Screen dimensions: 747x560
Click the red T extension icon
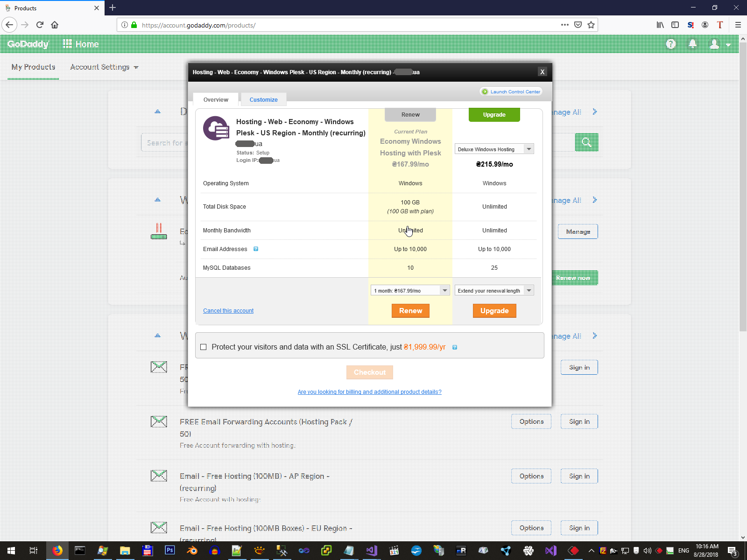[x=720, y=25]
